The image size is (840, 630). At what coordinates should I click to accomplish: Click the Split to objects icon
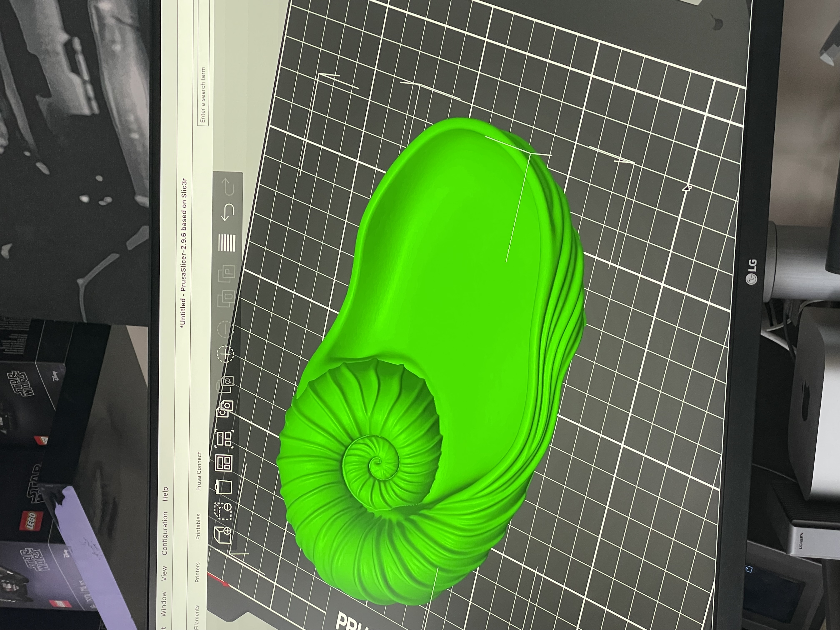click(226, 299)
